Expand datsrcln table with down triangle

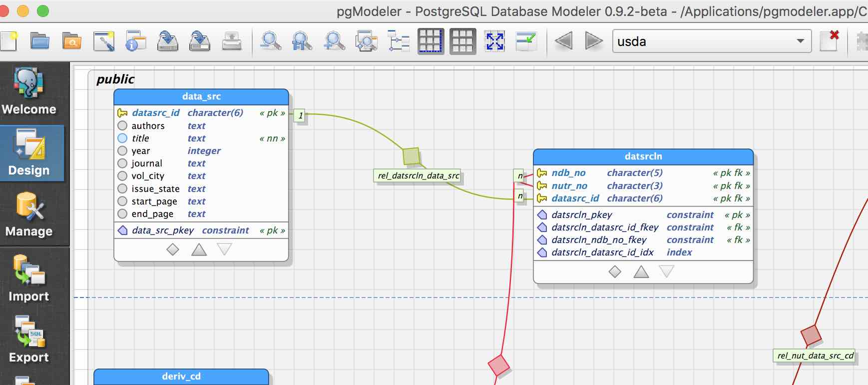coord(667,271)
